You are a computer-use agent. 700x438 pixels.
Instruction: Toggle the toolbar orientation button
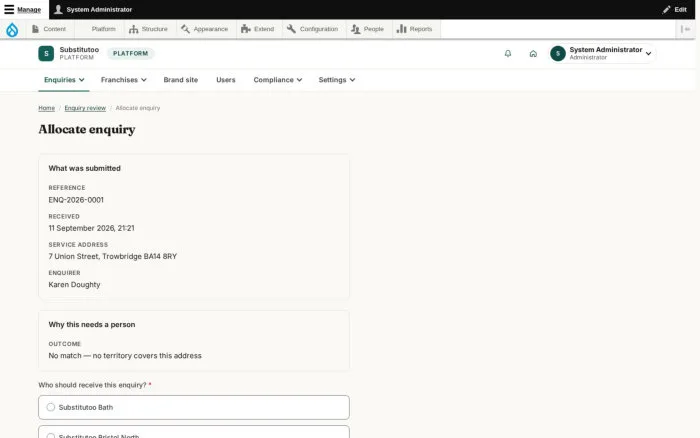coord(685,29)
